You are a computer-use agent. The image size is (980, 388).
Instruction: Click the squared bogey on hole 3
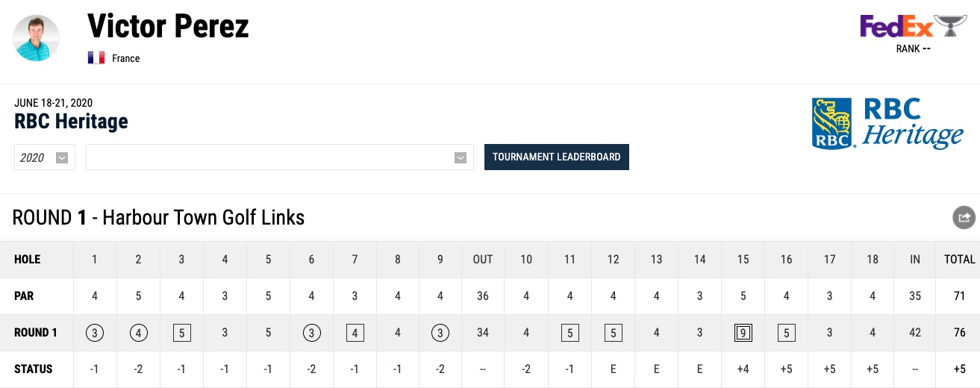pyautogui.click(x=181, y=333)
